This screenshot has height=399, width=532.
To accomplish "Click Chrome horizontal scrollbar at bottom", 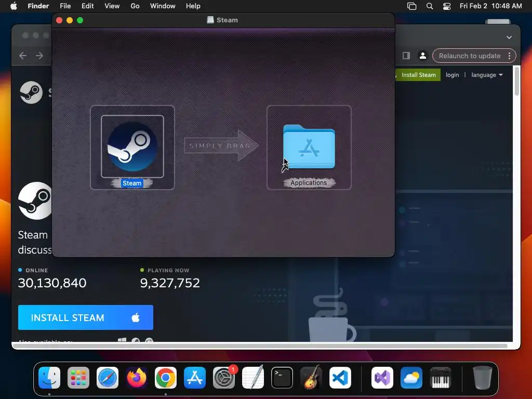I will [x=260, y=345].
